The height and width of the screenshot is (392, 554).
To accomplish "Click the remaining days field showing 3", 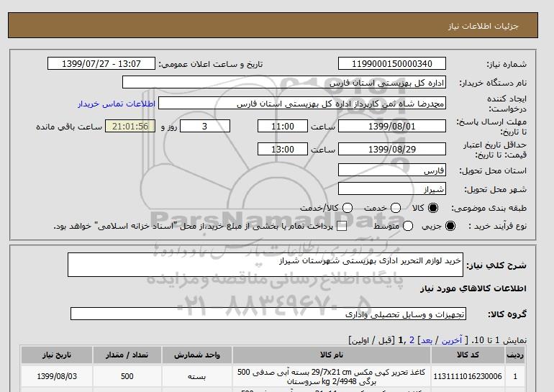I will tap(205, 126).
